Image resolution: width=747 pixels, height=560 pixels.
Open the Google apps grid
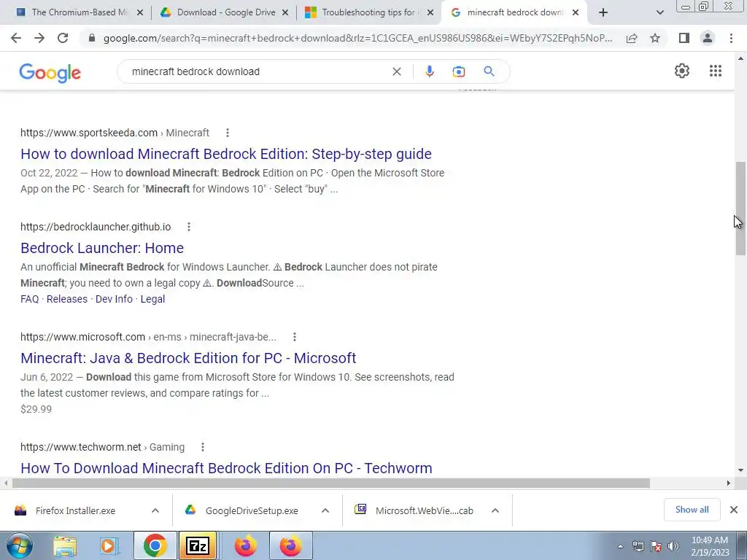pos(715,71)
